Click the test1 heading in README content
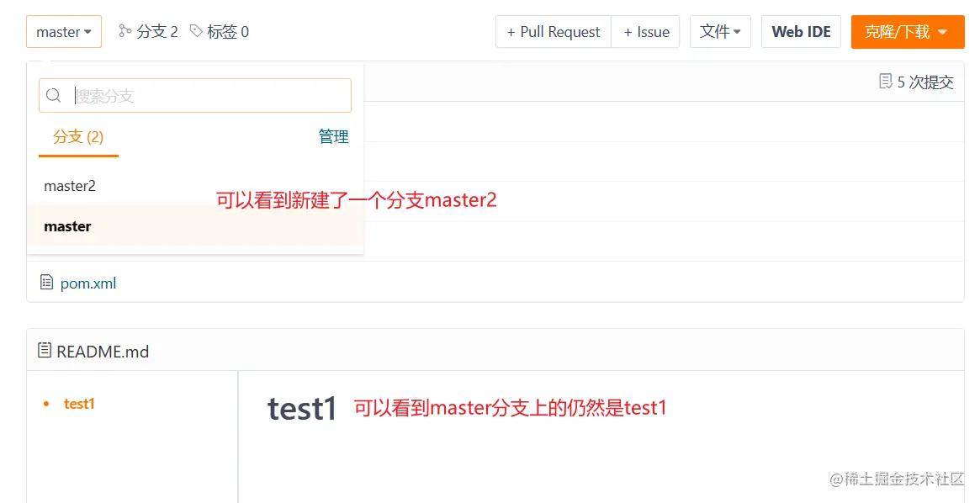Screen dimensions: 980x503 click(302, 409)
